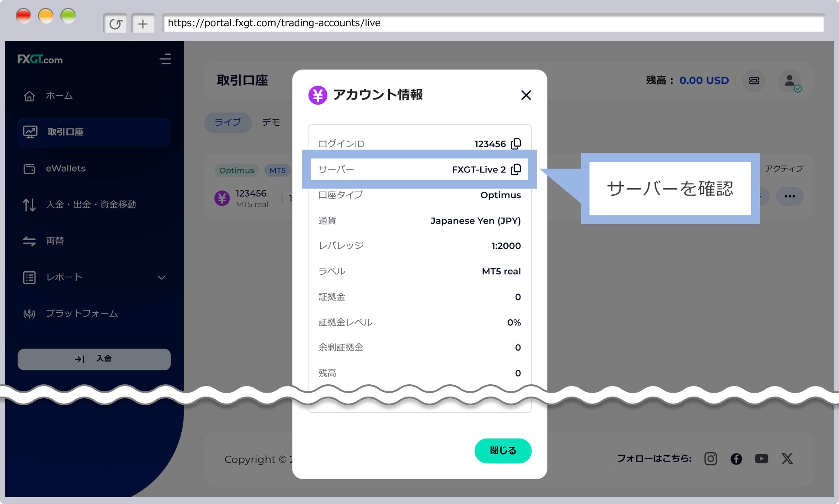
Task: Select 取引口座 in the sidebar
Action: (94, 132)
